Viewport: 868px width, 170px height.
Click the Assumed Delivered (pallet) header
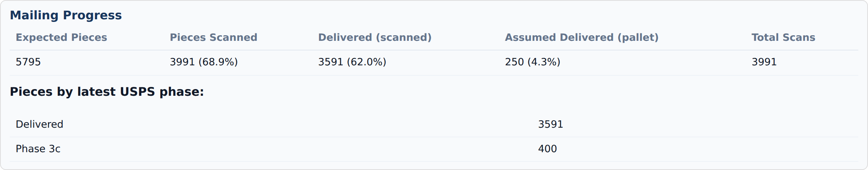tap(581, 37)
